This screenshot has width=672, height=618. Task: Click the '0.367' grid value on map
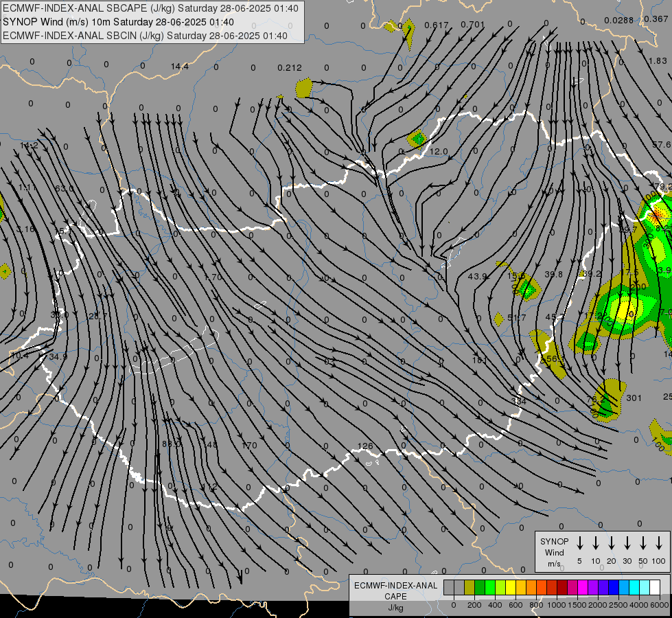(656, 19)
